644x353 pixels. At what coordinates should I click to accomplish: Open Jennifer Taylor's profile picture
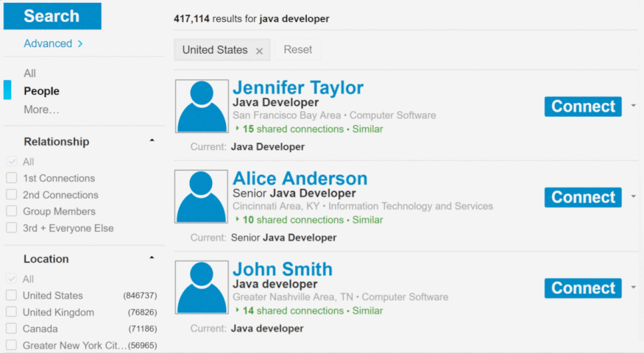202,106
